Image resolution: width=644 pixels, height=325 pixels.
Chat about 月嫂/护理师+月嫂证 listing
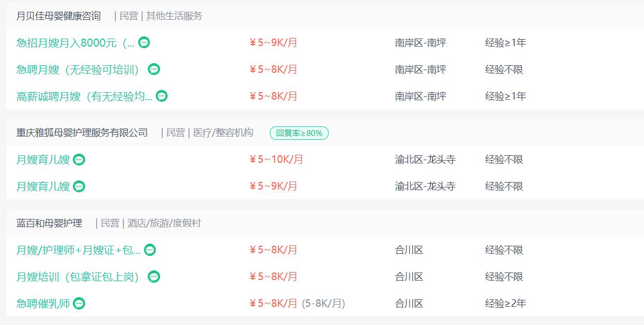click(x=150, y=250)
